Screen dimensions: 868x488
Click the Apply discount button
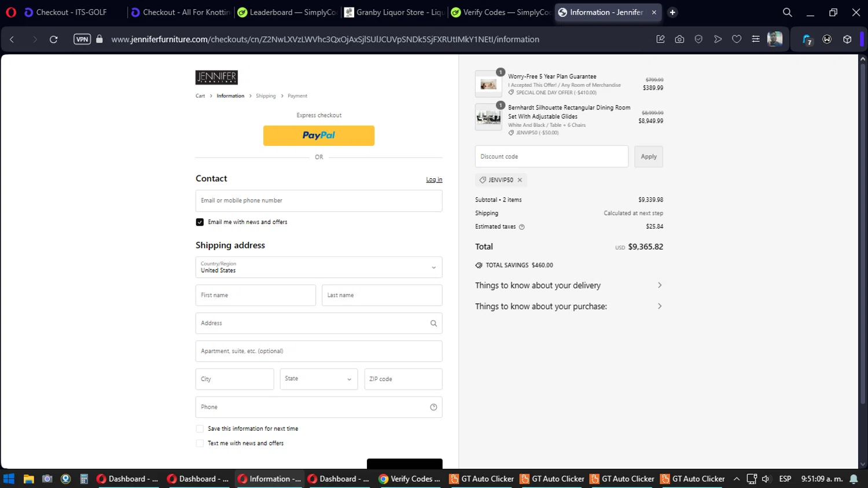(649, 157)
